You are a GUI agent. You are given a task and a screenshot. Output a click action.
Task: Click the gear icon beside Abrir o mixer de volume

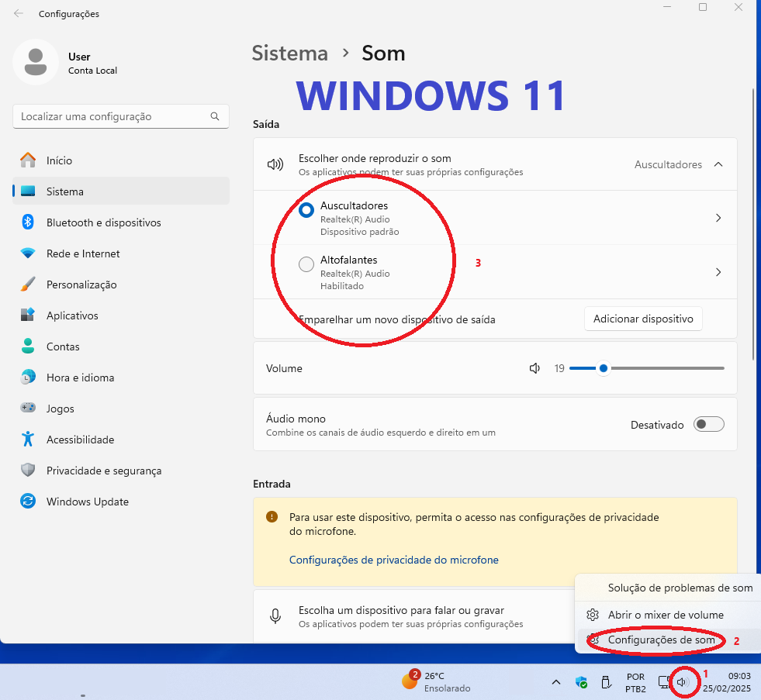593,615
